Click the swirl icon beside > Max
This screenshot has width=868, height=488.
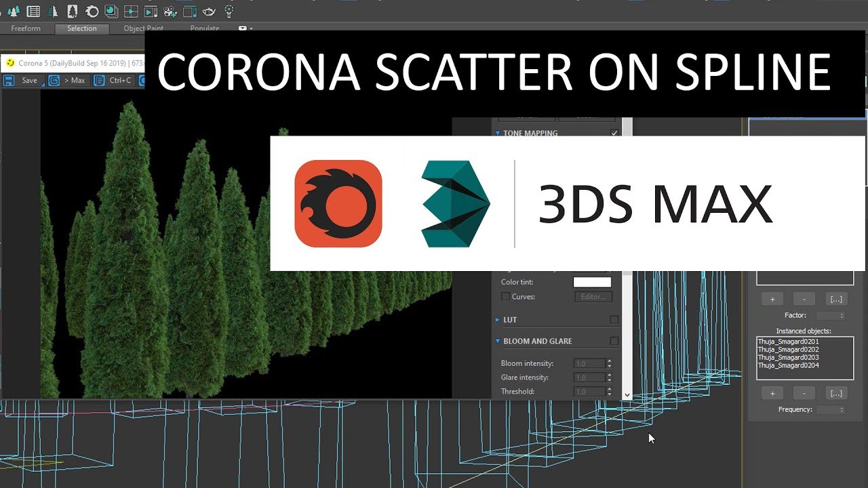pos(54,80)
